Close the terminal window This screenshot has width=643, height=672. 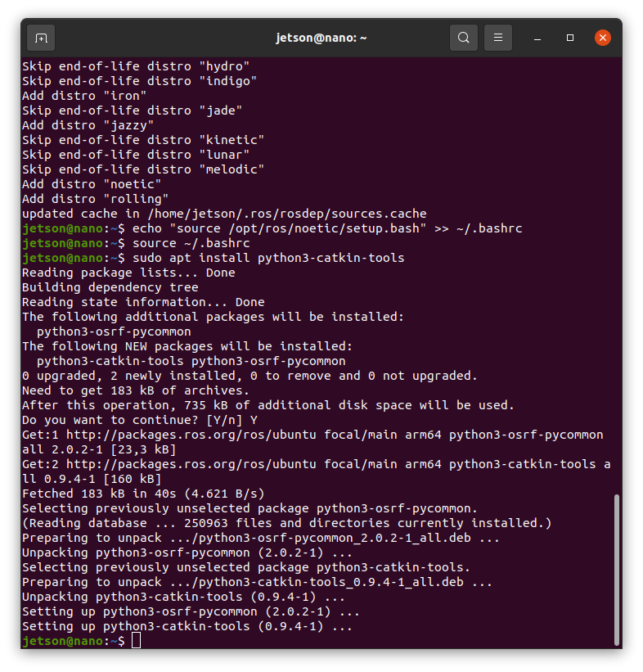coord(602,38)
